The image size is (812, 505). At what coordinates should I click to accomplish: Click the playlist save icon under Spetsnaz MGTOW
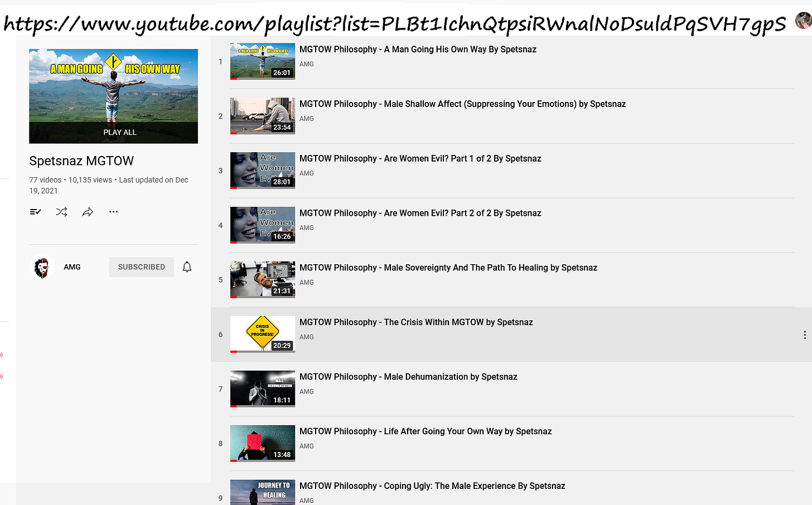pyautogui.click(x=35, y=212)
